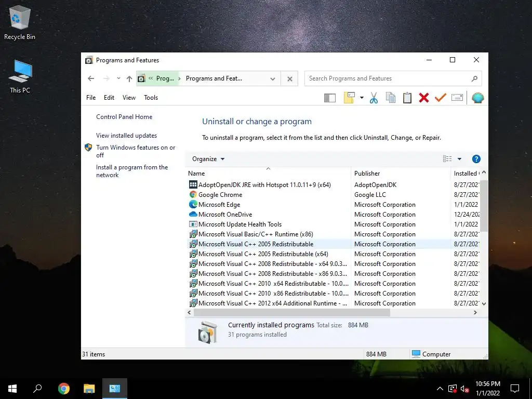Click the search magnifier icon in search box
The height and width of the screenshot is (399, 532).
pyautogui.click(x=474, y=79)
